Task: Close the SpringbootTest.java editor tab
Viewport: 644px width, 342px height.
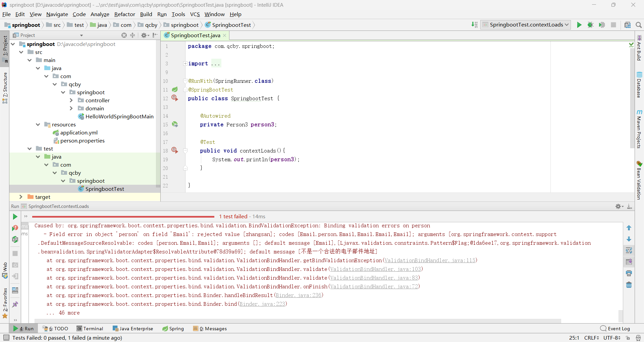Action: (x=224, y=36)
